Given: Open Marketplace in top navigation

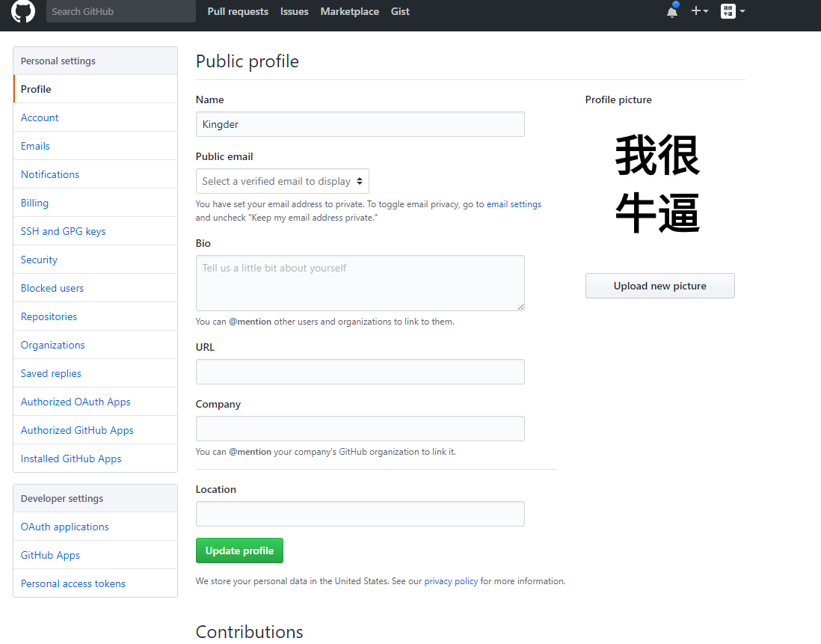Looking at the screenshot, I should click(x=350, y=11).
